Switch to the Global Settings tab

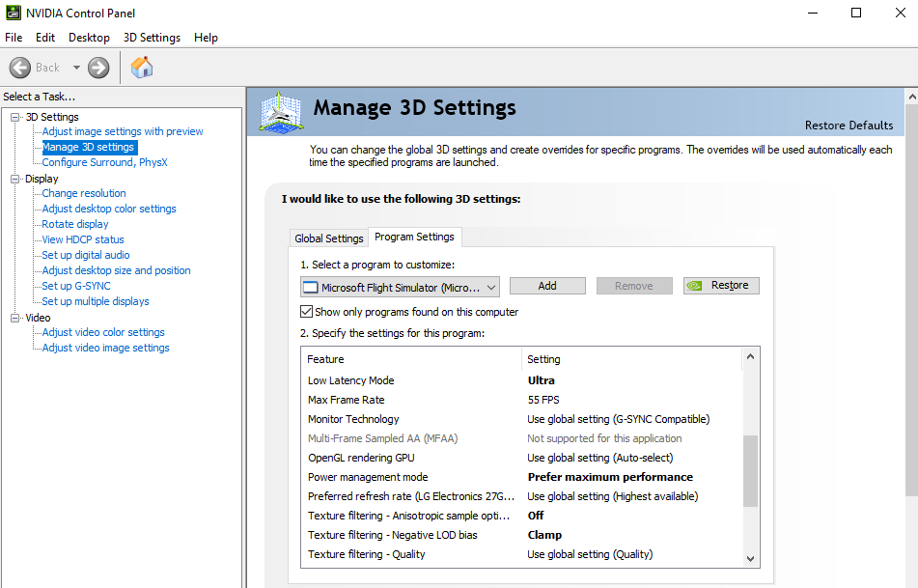coord(328,237)
